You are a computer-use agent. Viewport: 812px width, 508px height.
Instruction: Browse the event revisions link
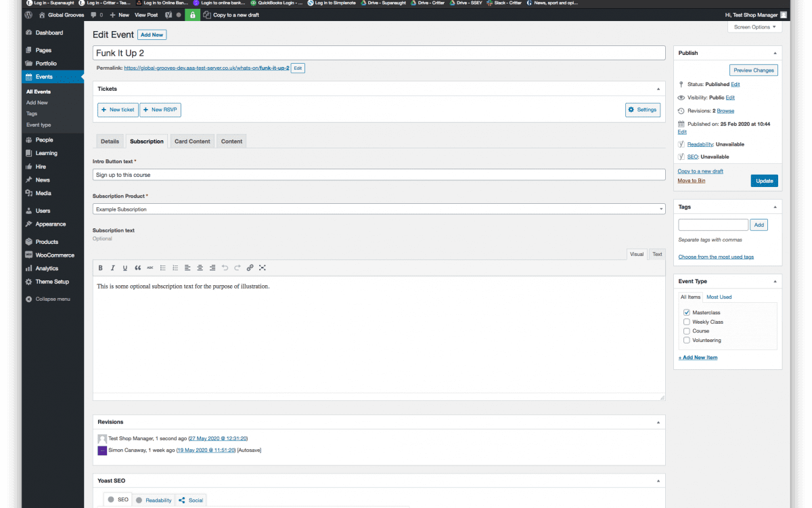pyautogui.click(x=725, y=110)
